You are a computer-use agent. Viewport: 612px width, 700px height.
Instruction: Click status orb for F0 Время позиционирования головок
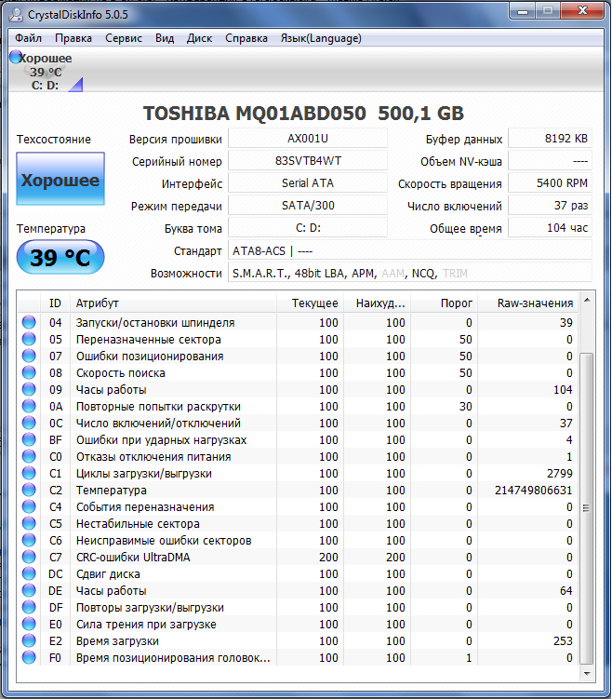click(29, 657)
